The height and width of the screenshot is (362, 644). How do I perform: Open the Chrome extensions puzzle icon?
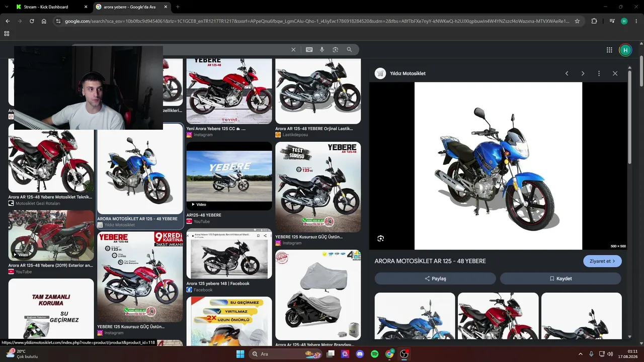[x=594, y=21]
